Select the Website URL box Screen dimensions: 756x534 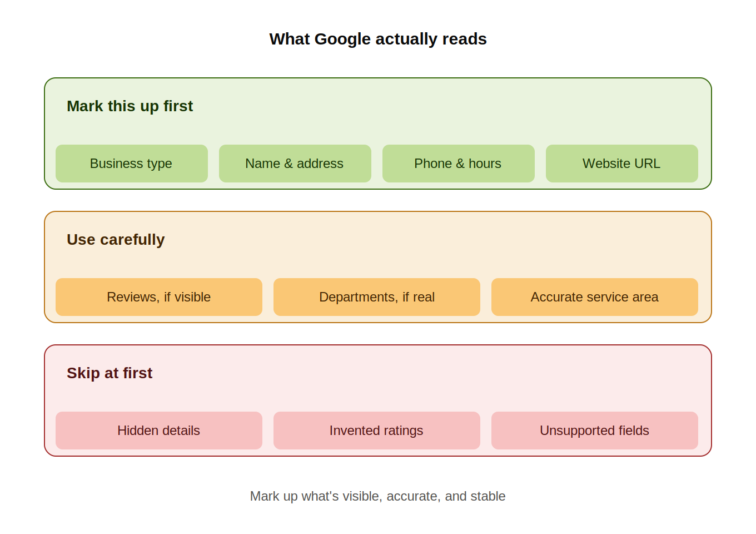[x=622, y=164]
